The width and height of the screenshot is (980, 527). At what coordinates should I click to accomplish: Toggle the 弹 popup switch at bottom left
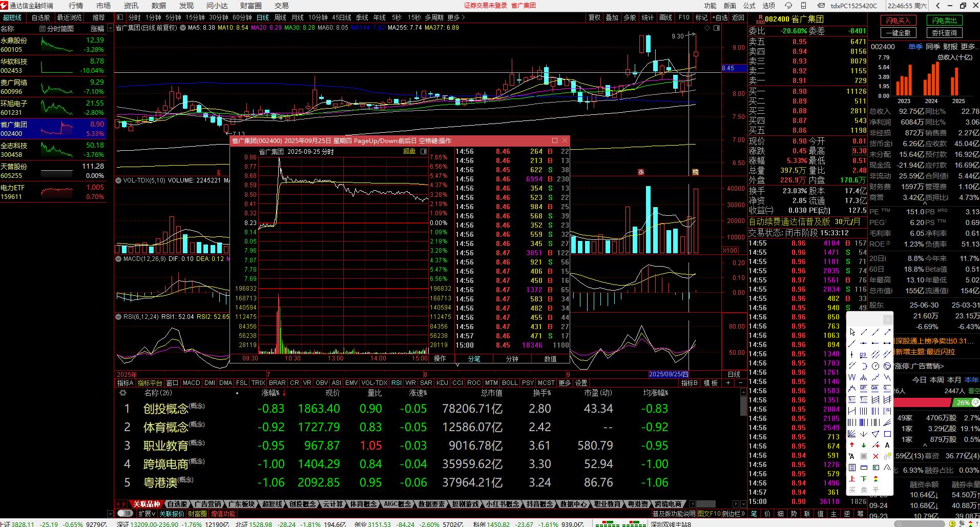point(124,513)
